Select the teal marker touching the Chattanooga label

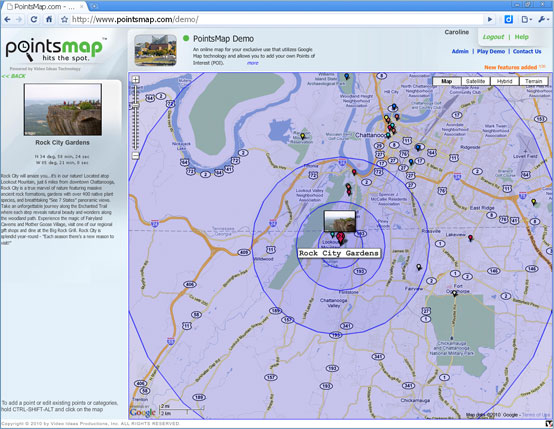tap(388, 135)
